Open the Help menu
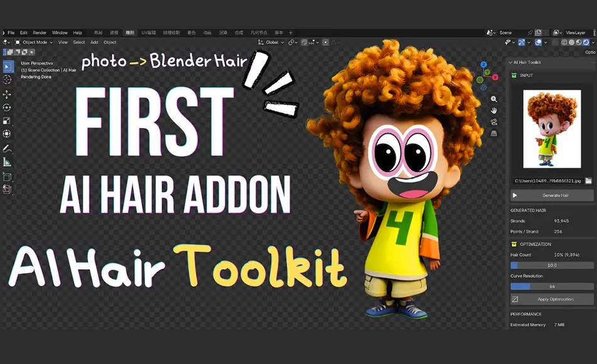Image resolution: width=597 pixels, height=364 pixels. pos(78,33)
